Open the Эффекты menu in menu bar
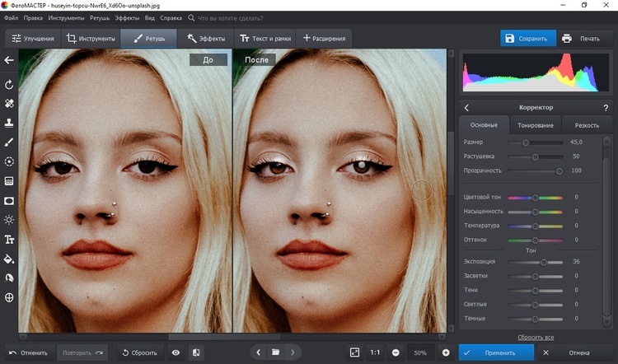 (126, 16)
